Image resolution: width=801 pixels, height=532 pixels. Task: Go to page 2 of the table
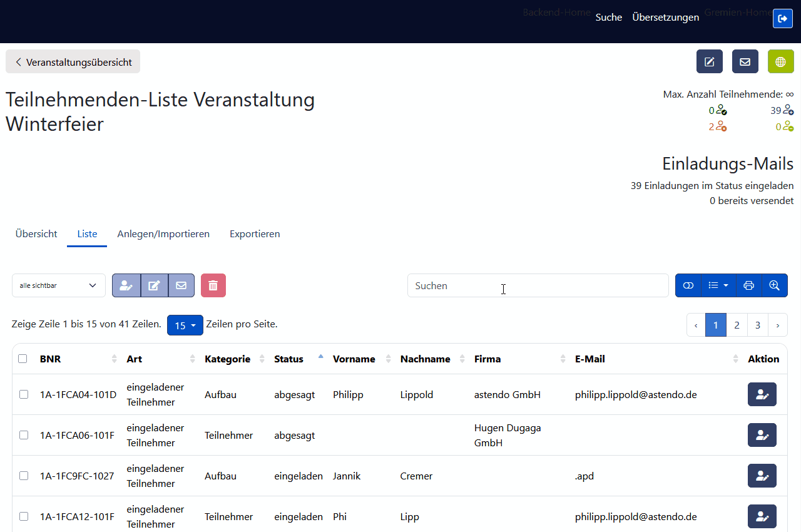[x=737, y=325]
